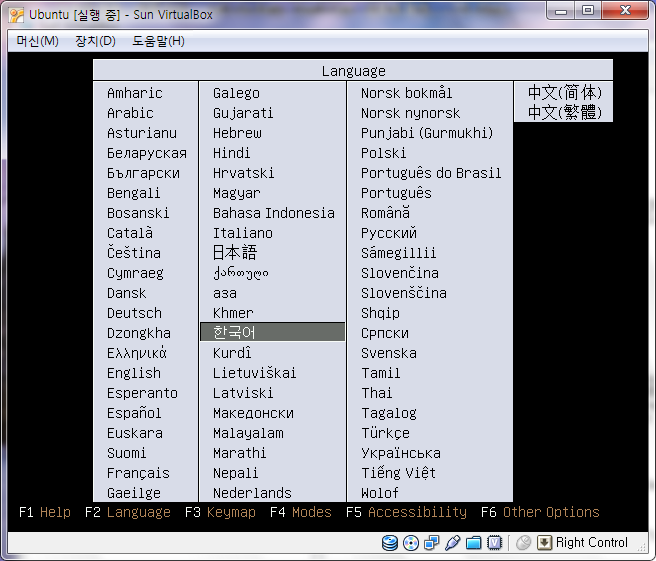Choose 한국어 in the language list
656x561 pixels.
point(272,332)
